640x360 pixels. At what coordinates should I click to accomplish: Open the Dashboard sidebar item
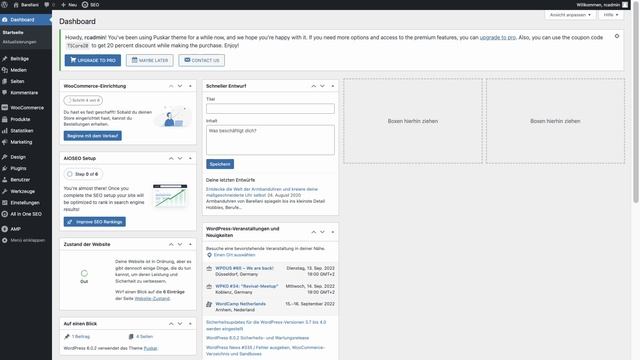pos(26,20)
